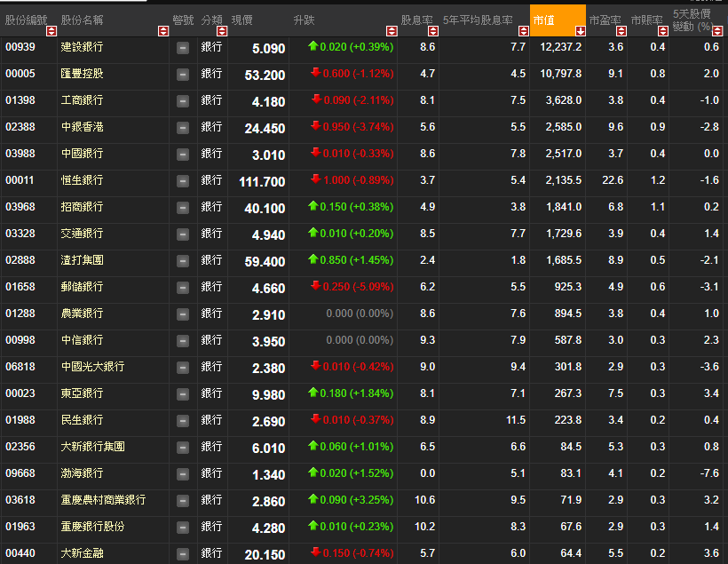Click the market cap 12,237.2 cell
This screenshot has width=728, height=564.
point(560,47)
